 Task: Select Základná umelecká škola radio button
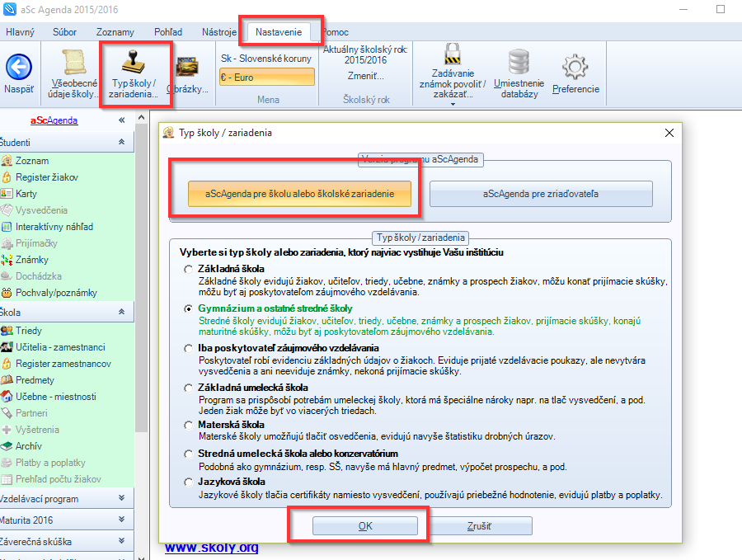[188, 388]
